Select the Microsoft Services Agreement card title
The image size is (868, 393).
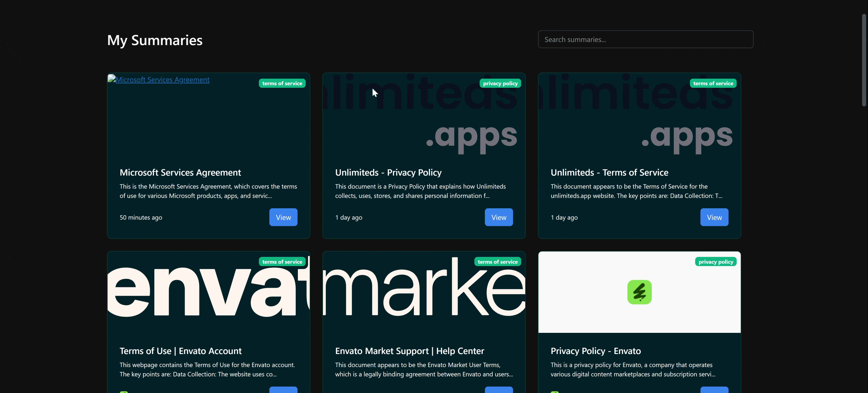(180, 173)
